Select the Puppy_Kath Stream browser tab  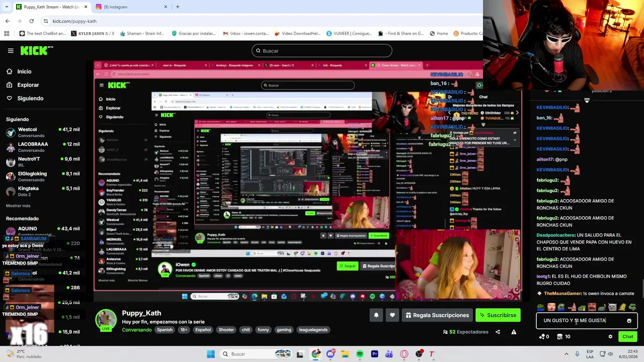(51, 7)
